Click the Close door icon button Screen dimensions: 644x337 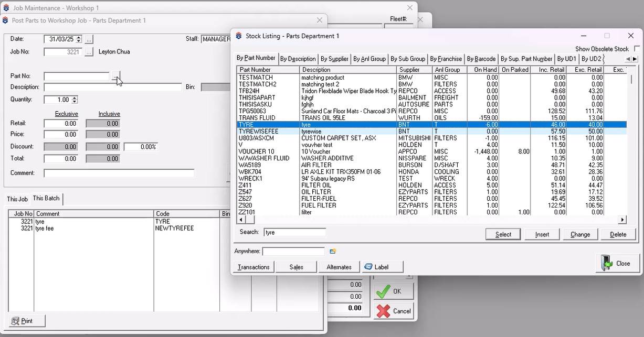[618, 263]
